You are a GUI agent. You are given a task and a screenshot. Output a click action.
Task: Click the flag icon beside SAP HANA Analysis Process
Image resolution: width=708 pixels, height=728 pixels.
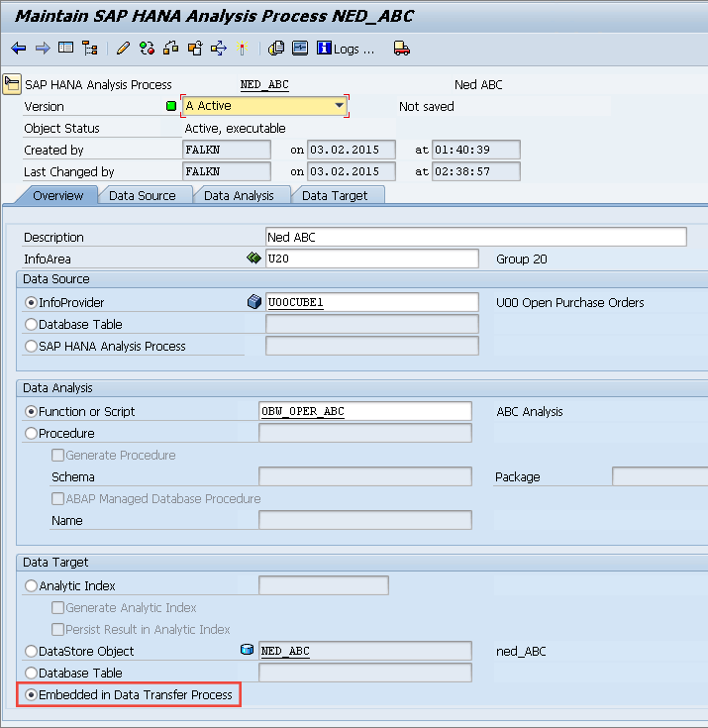(12, 84)
